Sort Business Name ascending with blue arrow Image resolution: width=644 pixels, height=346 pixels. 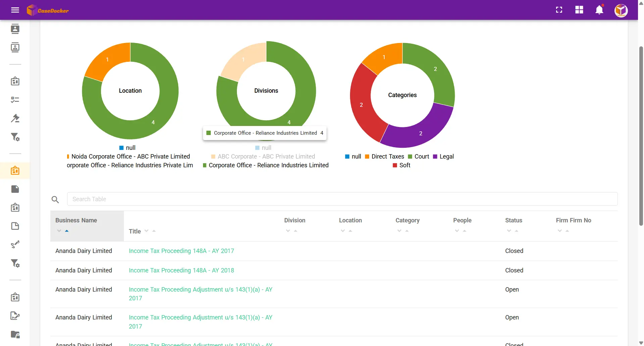tap(67, 231)
